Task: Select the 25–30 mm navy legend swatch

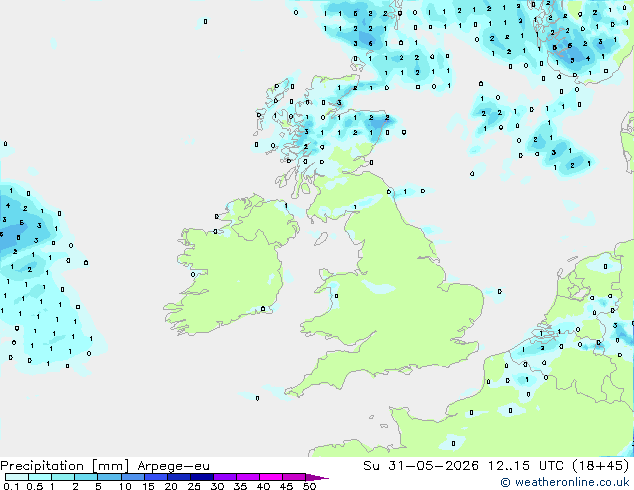Action: pyautogui.click(x=201, y=477)
